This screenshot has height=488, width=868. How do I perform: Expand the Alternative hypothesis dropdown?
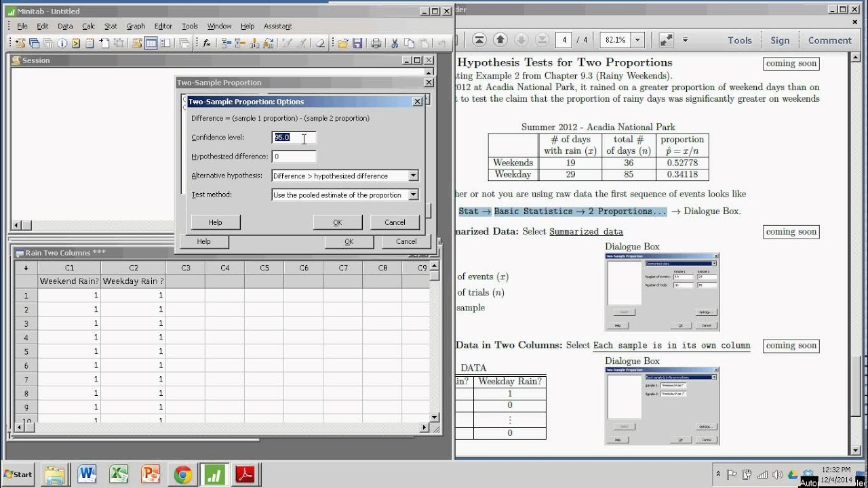(413, 176)
